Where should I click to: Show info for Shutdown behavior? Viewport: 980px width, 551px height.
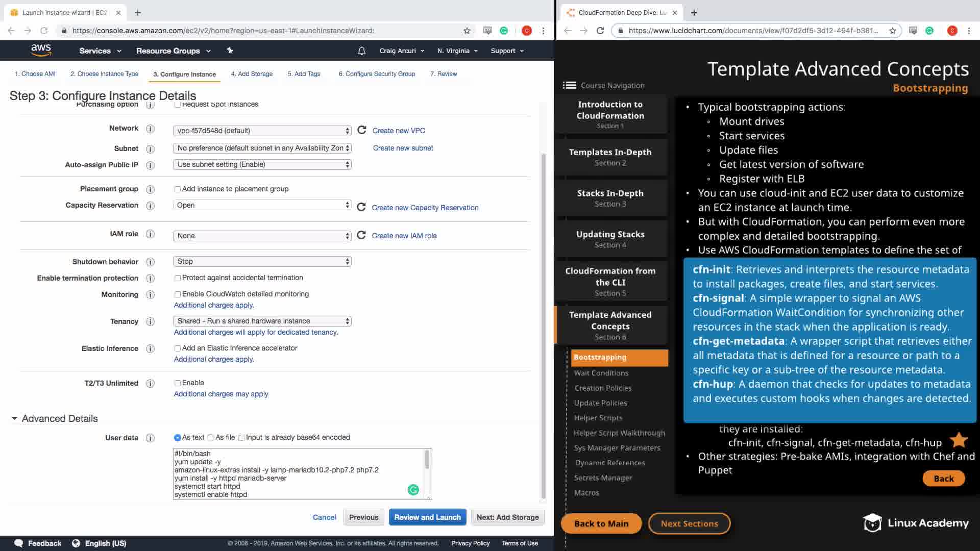pos(150,262)
